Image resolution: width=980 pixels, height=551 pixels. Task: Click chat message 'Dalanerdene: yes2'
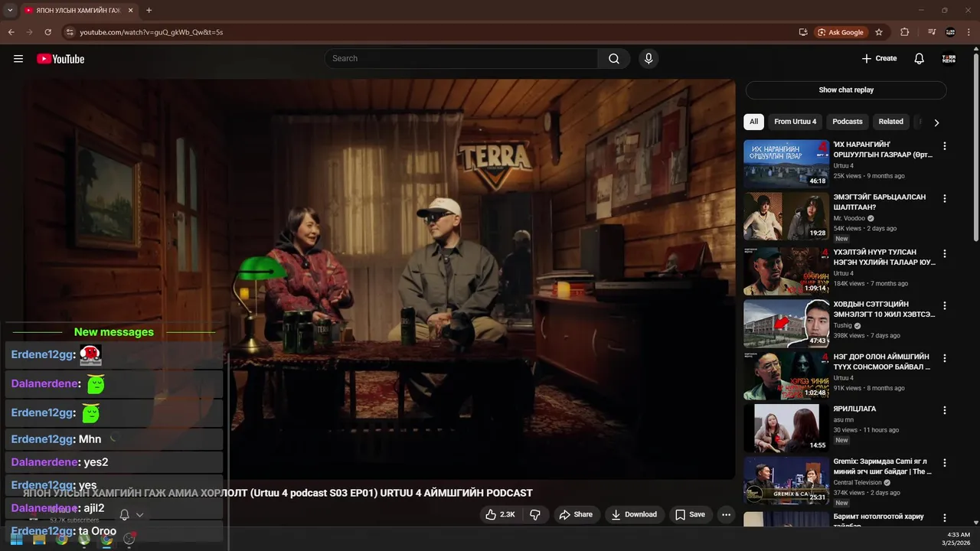(114, 462)
